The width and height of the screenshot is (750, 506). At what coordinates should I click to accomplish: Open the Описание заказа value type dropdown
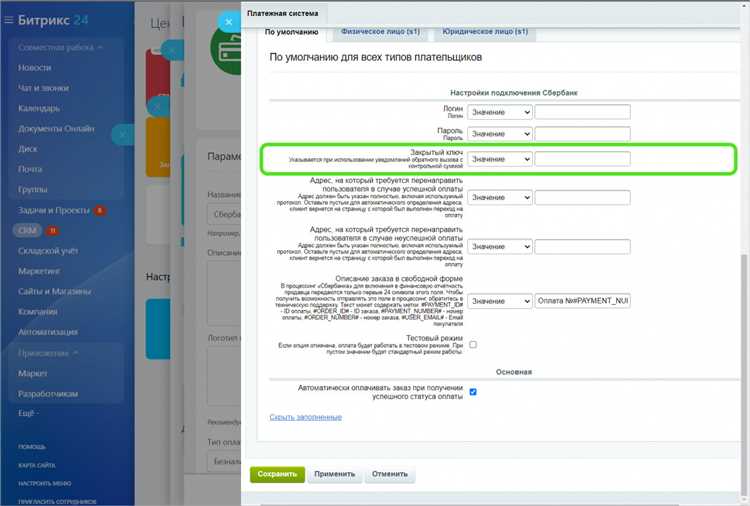[499, 301]
